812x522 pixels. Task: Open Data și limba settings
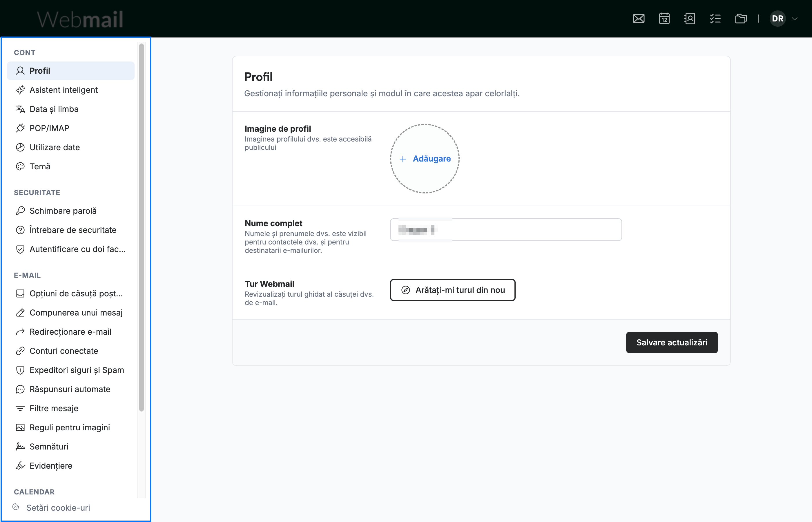tap(71, 109)
